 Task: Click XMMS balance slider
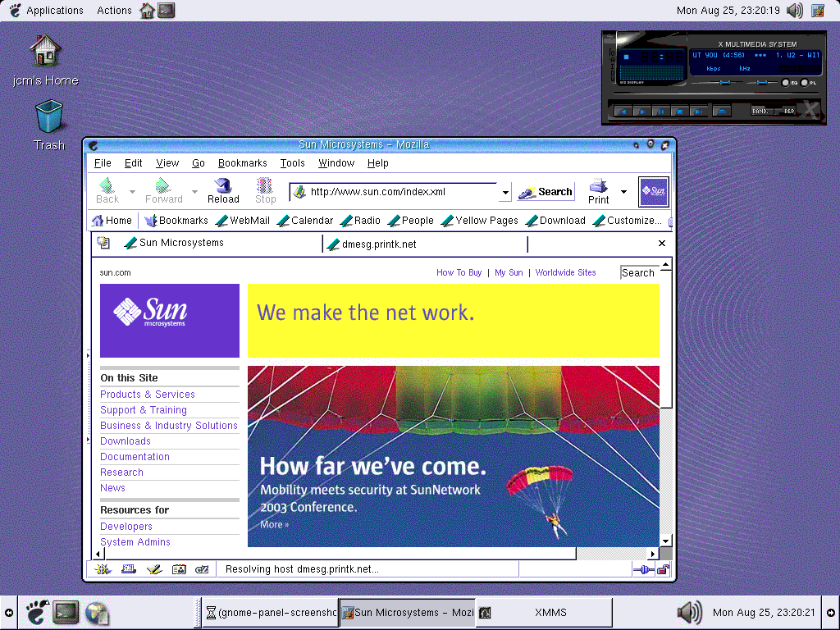click(763, 83)
